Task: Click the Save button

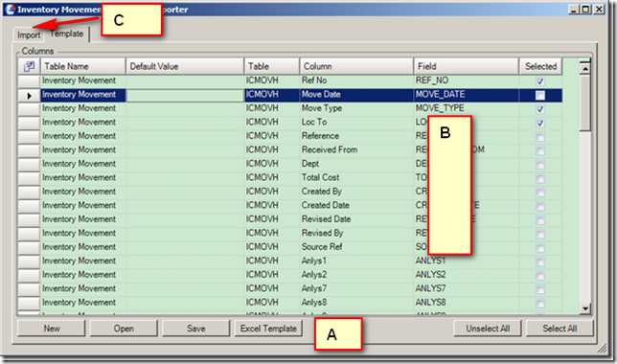Action: click(x=196, y=329)
